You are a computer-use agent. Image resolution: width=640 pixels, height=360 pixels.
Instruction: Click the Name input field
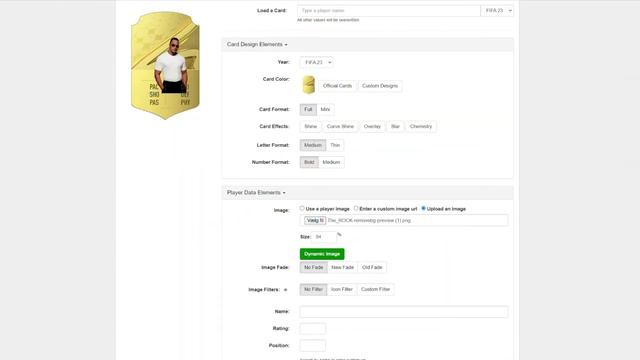pyautogui.click(x=404, y=312)
